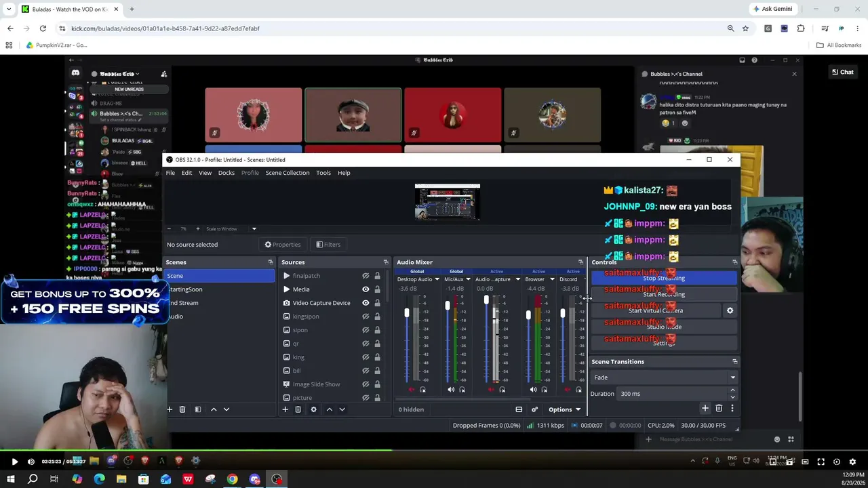
Task: Toggle the Audio Mixer layout icon
Action: 519,409
